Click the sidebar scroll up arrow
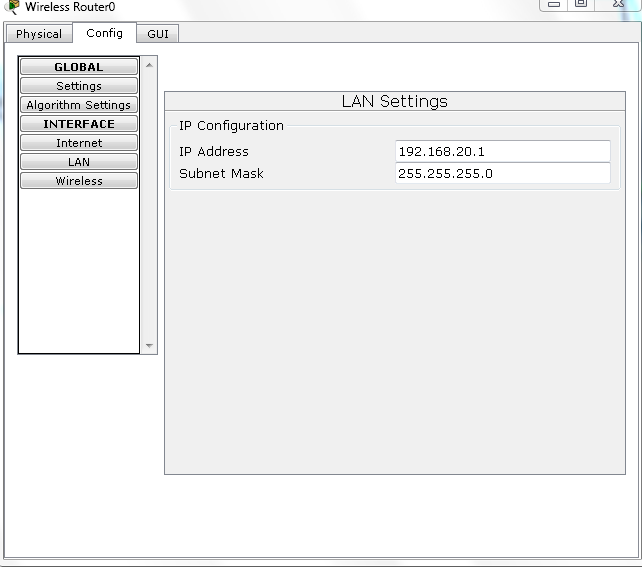 (149, 65)
